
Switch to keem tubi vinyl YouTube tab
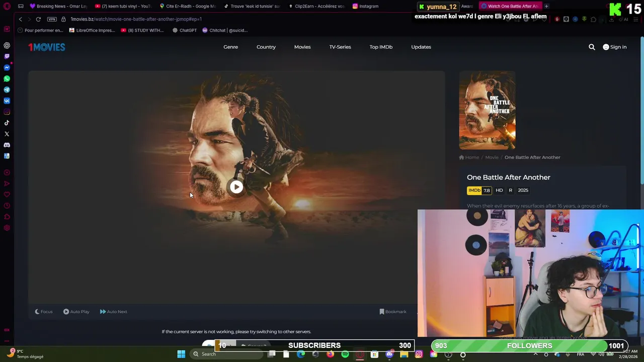[x=123, y=6]
